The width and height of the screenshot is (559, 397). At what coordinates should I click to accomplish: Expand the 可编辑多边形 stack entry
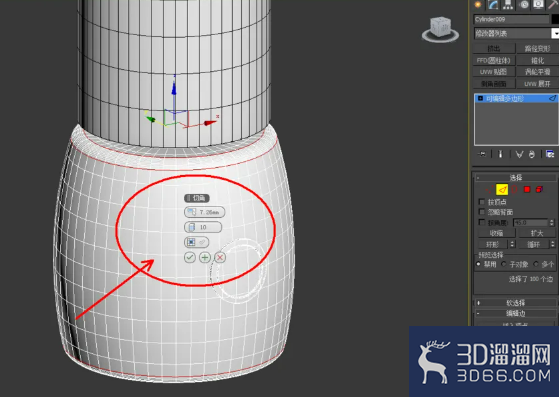coord(480,98)
